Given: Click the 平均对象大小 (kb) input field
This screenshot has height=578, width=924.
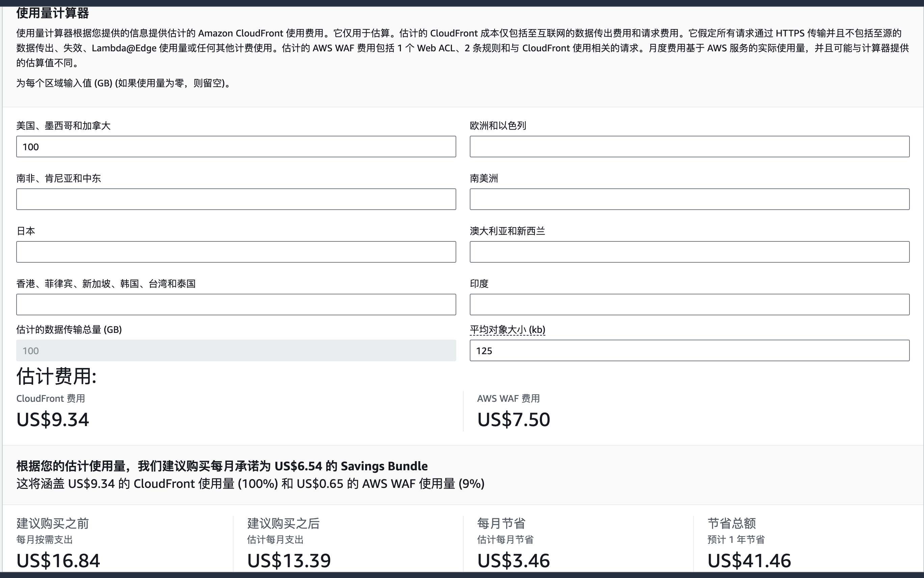Looking at the screenshot, I should coord(689,350).
